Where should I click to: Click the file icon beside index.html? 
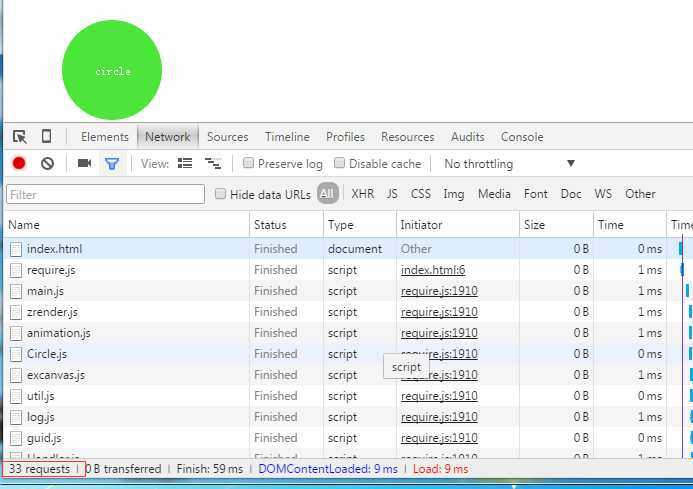[x=16, y=249]
